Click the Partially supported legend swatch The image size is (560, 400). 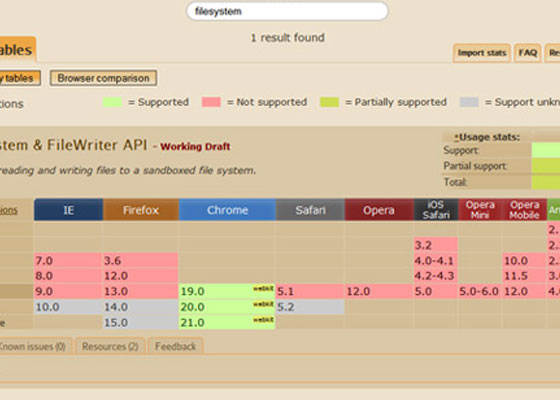click(329, 102)
